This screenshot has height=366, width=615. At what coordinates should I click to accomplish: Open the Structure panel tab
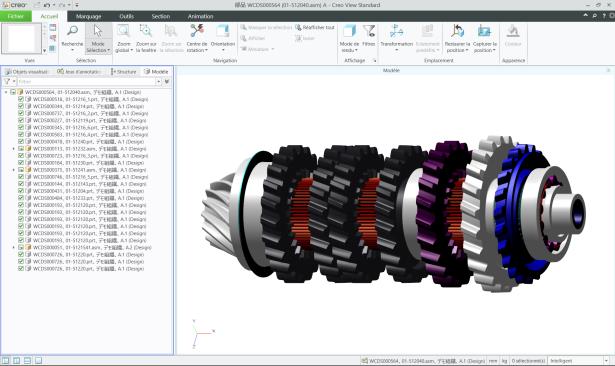pyautogui.click(x=124, y=71)
